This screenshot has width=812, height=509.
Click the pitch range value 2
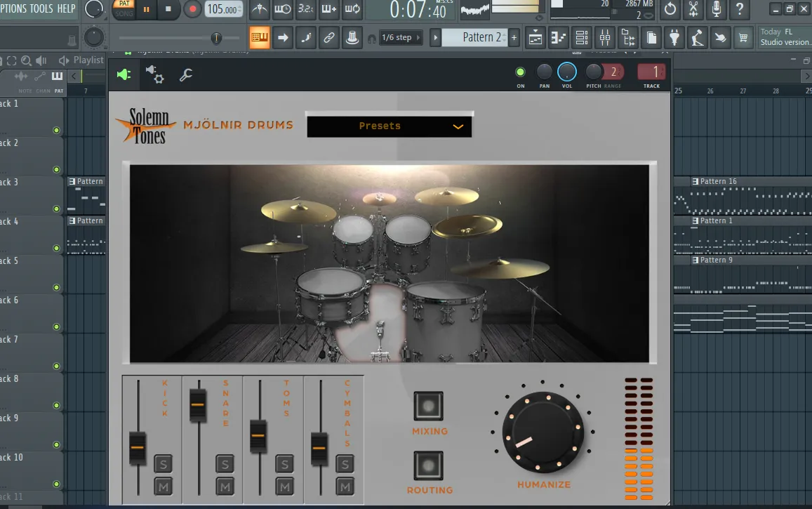tap(613, 72)
